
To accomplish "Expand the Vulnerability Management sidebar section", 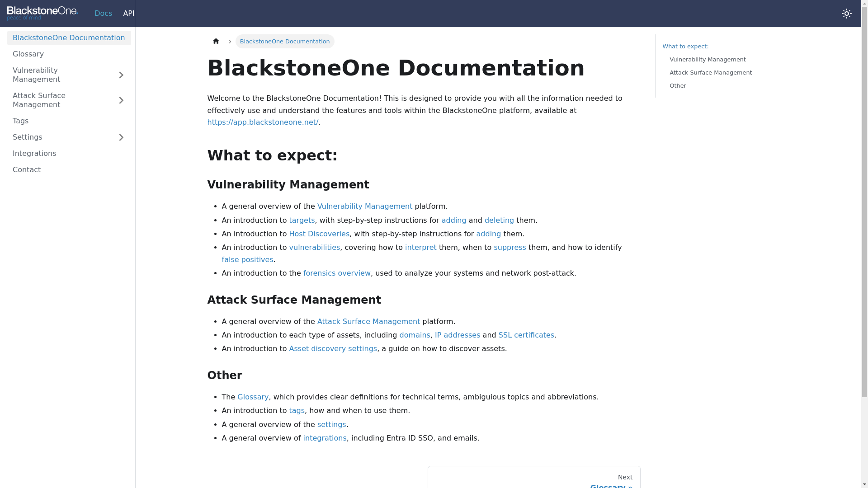I will point(121,75).
